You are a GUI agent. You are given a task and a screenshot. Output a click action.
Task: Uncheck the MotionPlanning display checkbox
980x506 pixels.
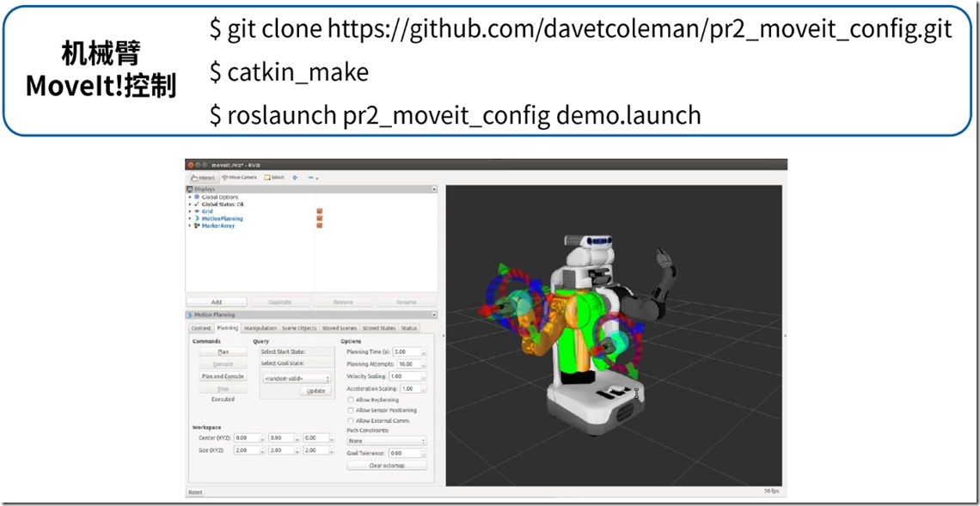click(x=320, y=219)
